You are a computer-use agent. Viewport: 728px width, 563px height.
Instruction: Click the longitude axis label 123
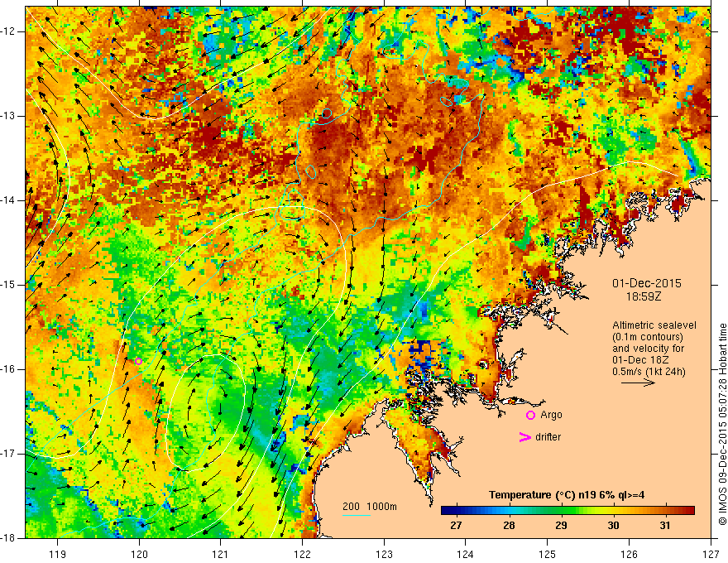(x=384, y=554)
